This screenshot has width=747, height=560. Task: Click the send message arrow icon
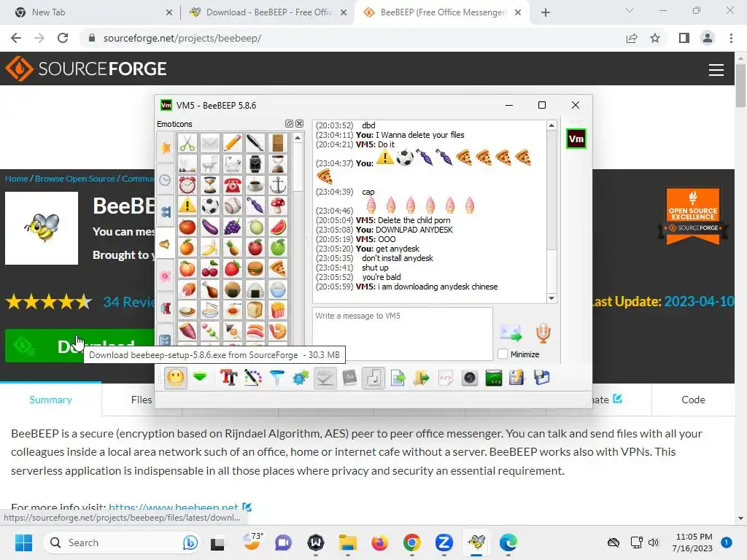click(511, 332)
